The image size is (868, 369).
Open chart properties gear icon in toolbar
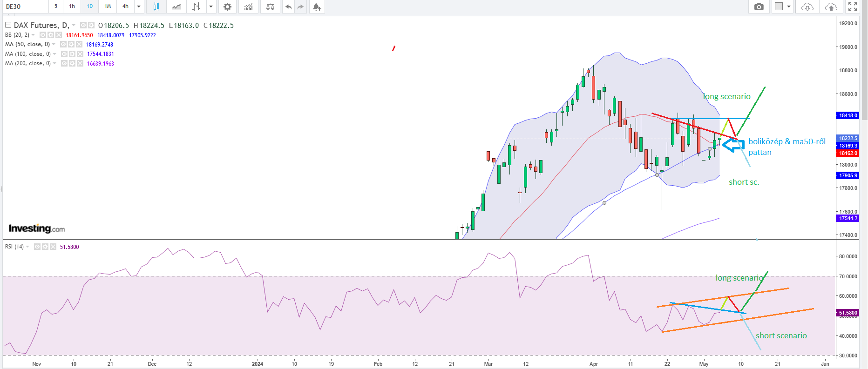227,7
